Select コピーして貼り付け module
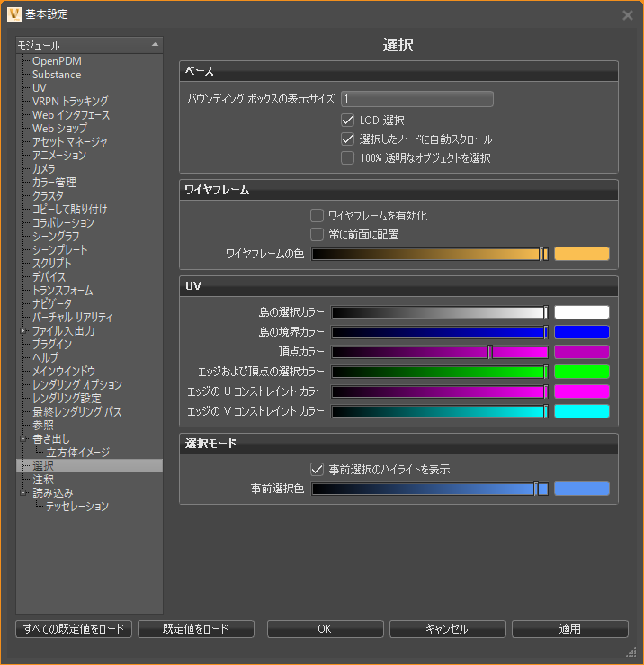Image resolution: width=644 pixels, height=665 pixels. (70, 210)
